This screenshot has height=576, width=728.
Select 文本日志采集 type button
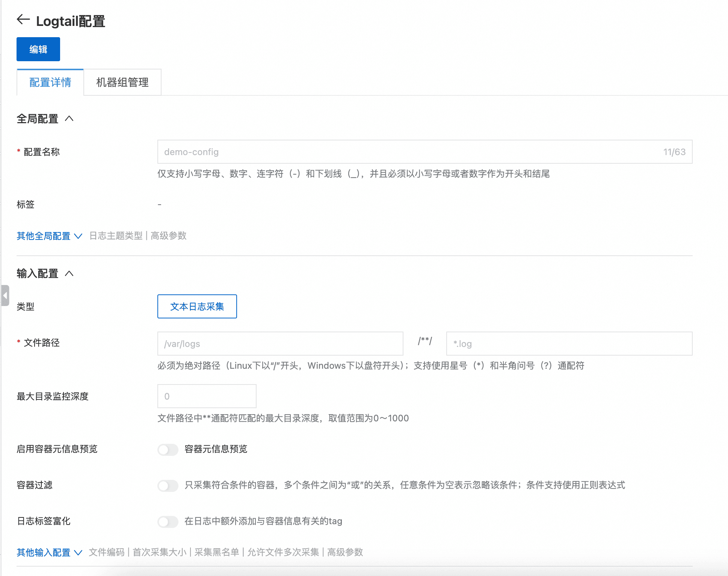(197, 307)
